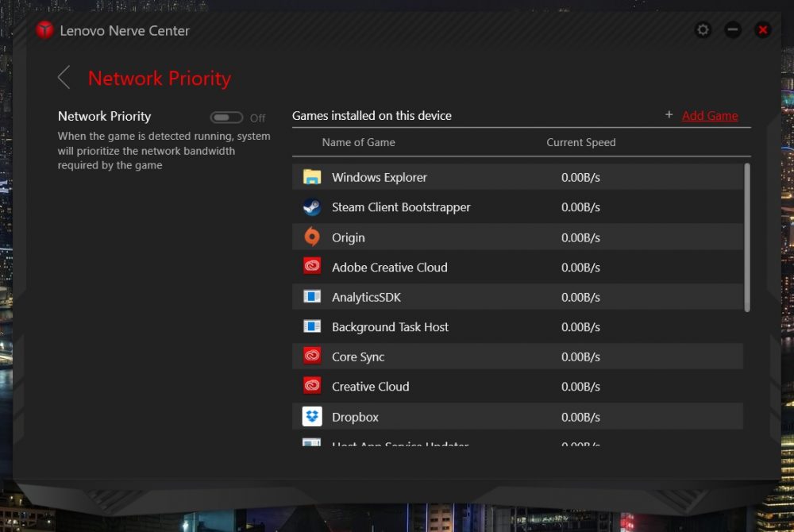Click the Name of Game column header

[359, 142]
